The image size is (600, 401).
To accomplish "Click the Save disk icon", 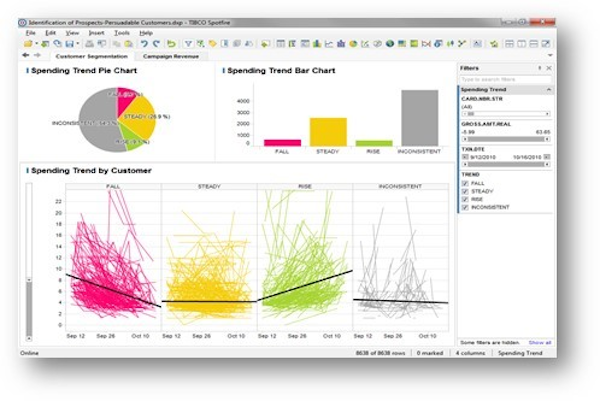I will tap(70, 44).
